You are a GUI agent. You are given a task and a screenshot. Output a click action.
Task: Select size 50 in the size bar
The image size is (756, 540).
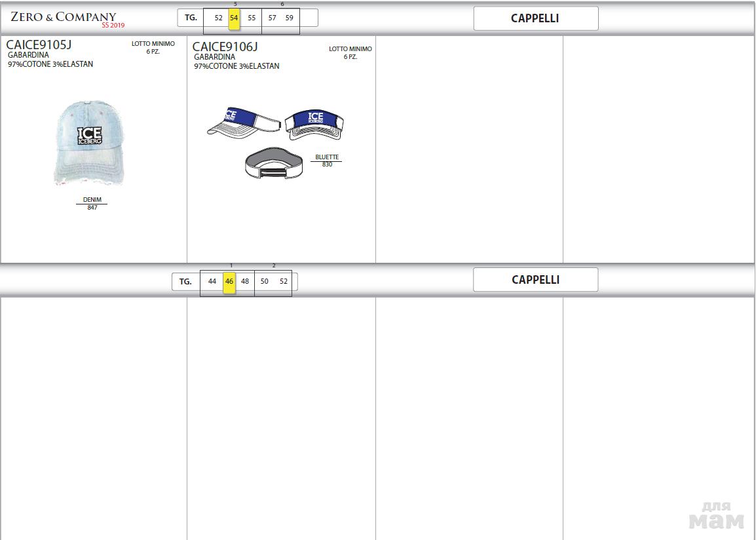coord(265,282)
